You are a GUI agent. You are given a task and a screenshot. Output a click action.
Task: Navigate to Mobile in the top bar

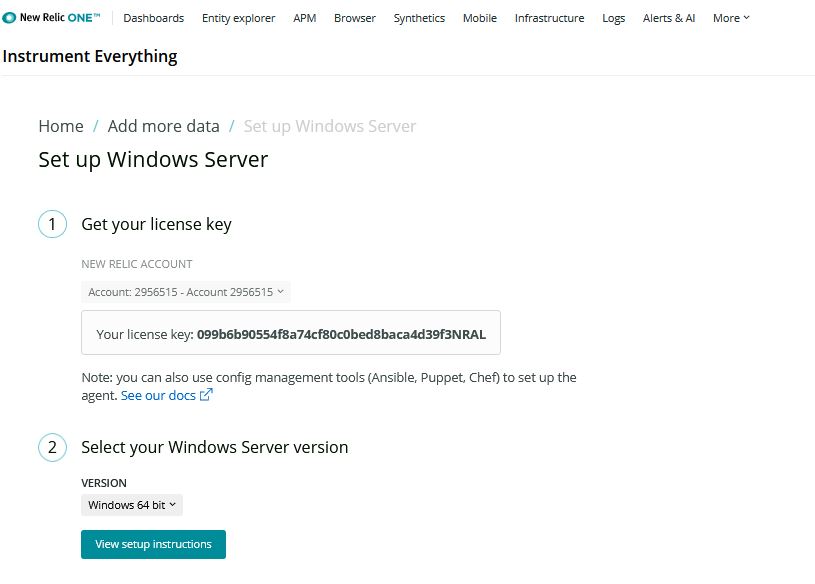point(479,18)
